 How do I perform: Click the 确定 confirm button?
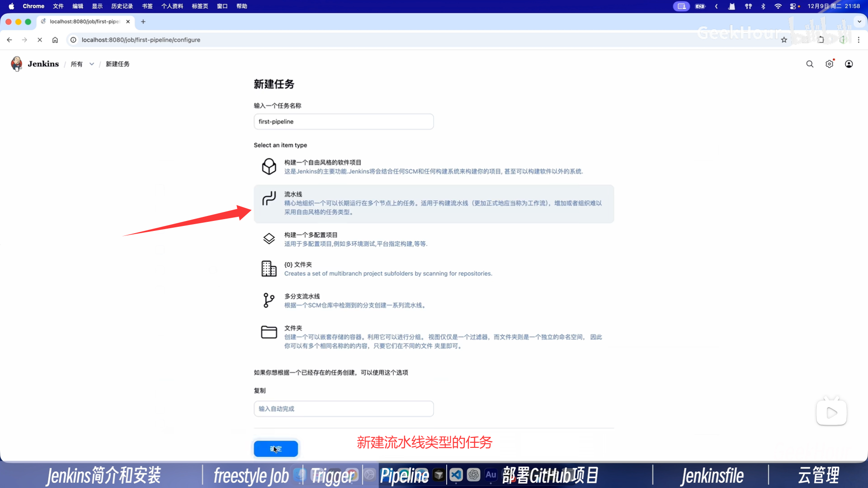(x=276, y=449)
